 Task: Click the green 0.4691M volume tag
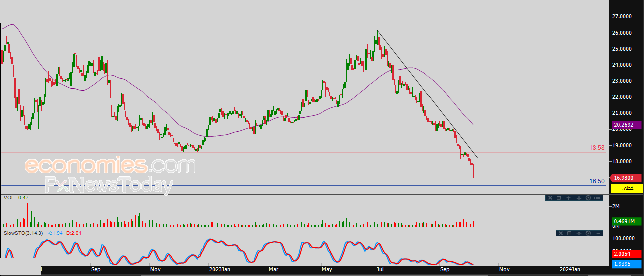pos(627,221)
